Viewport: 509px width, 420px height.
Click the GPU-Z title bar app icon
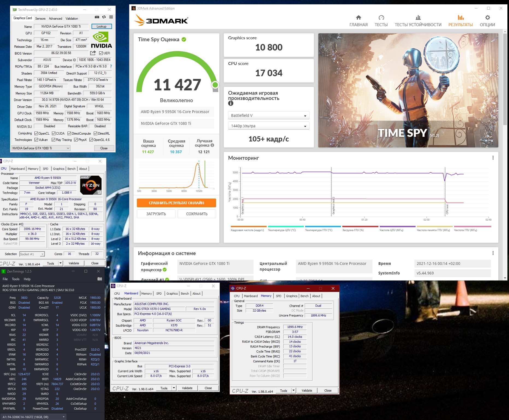click(15, 10)
